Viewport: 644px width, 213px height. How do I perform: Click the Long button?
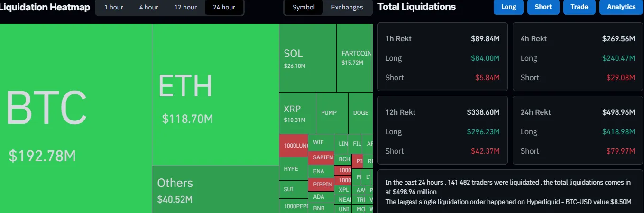508,7
